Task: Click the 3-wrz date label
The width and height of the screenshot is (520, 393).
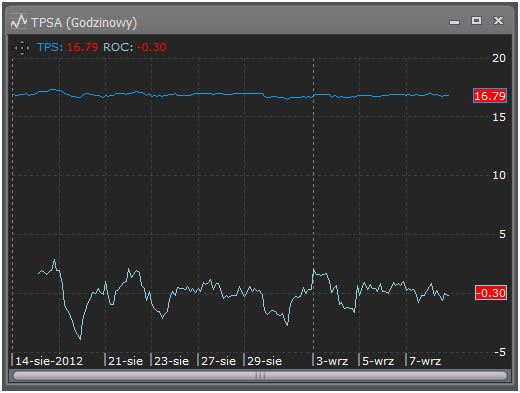Action: pyautogui.click(x=332, y=361)
